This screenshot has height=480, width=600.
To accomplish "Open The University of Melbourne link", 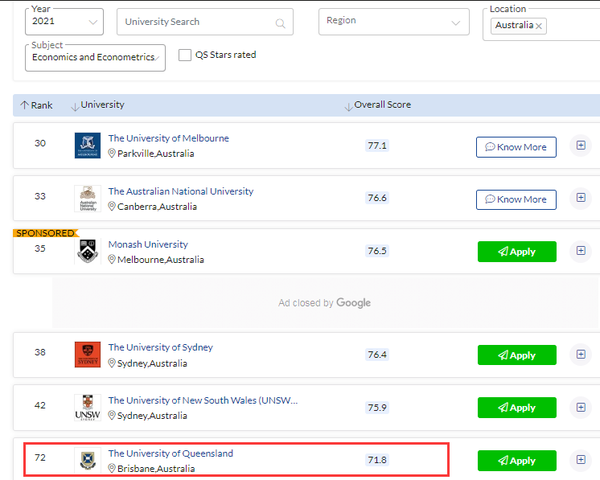I will [168, 138].
